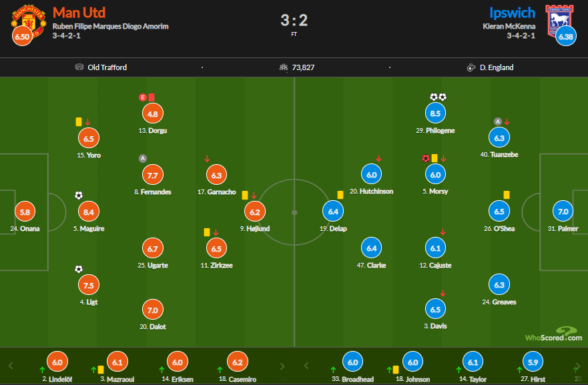Show previous Ipswich substitutes
Screen dimensions: 588x385
coord(306,366)
